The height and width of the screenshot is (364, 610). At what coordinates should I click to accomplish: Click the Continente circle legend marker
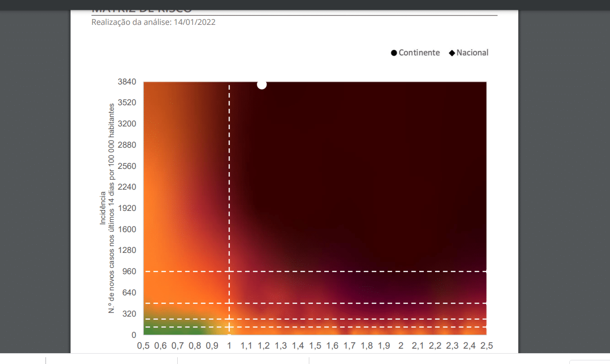394,53
